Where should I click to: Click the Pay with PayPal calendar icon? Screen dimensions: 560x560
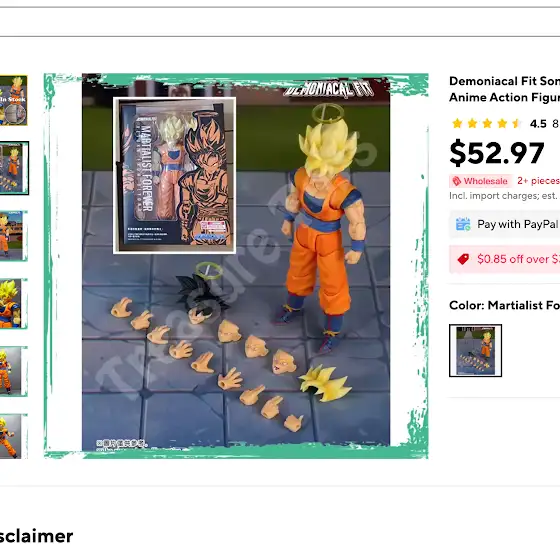pyautogui.click(x=463, y=224)
